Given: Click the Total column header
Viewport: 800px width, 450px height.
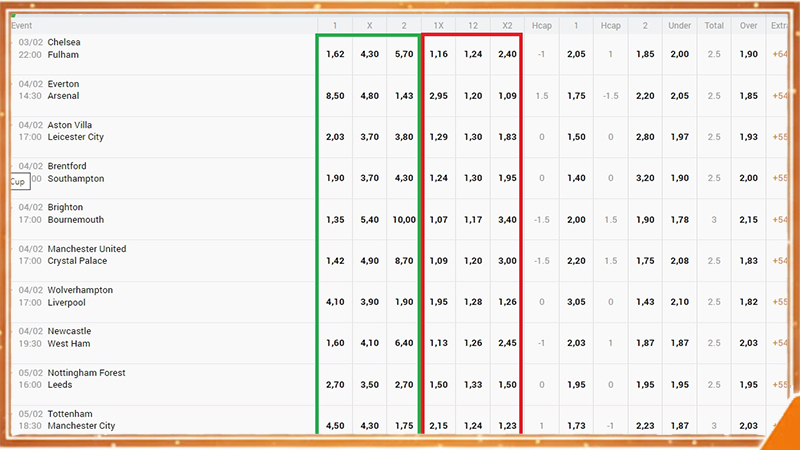Looking at the screenshot, I should (714, 24).
